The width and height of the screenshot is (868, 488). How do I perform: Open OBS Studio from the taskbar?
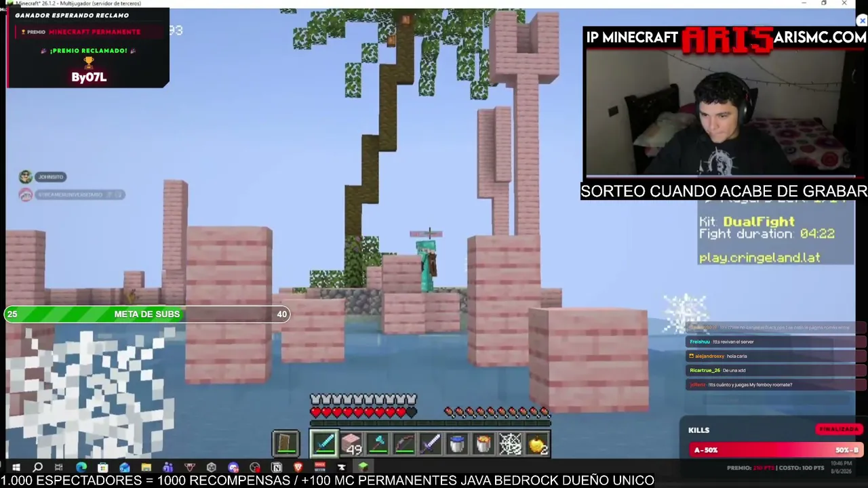(255, 467)
